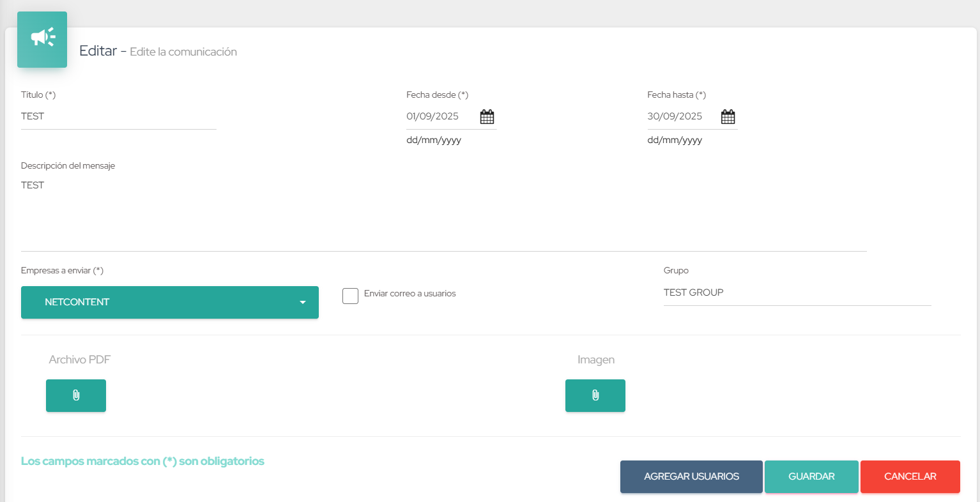Focus the Título field containing TEST
Viewport: 980px width, 502px height.
[118, 116]
